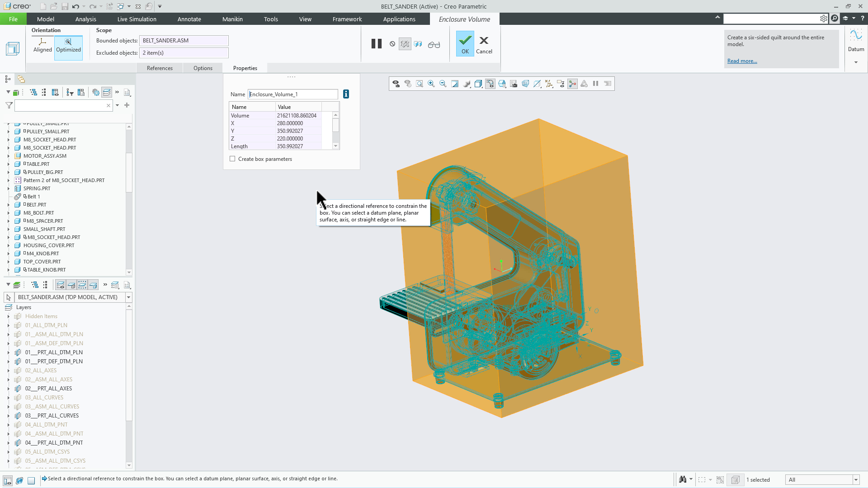The width and height of the screenshot is (868, 488).
Task: Expand the MOTOR_ASSY.ASM tree node
Action: point(8,155)
